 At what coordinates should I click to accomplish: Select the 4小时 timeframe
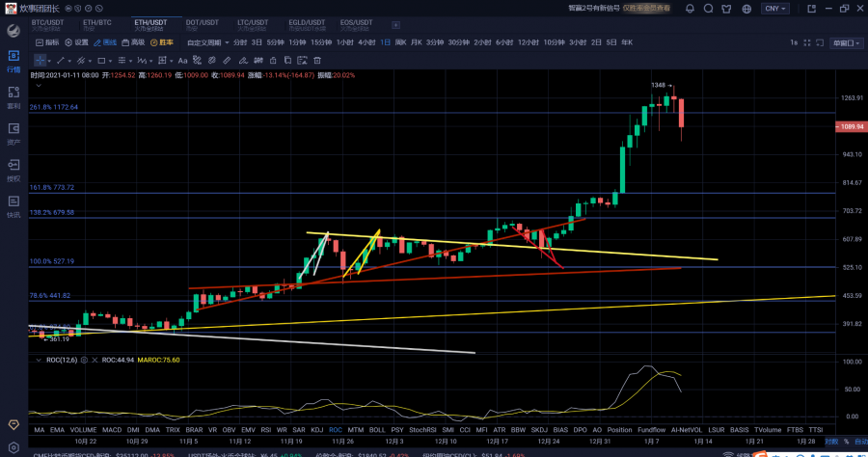point(366,42)
